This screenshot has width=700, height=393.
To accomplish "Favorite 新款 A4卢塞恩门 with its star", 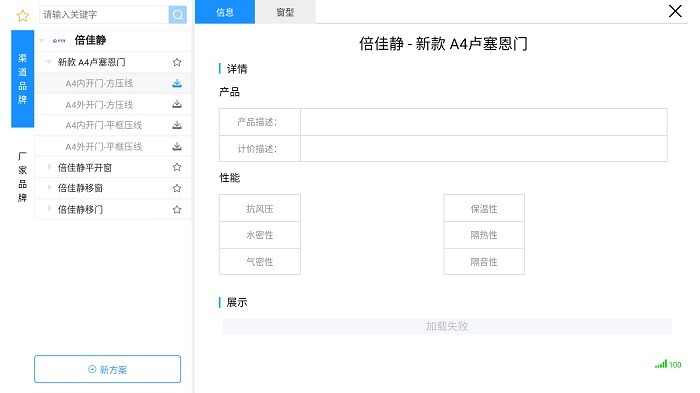I will 177,62.
